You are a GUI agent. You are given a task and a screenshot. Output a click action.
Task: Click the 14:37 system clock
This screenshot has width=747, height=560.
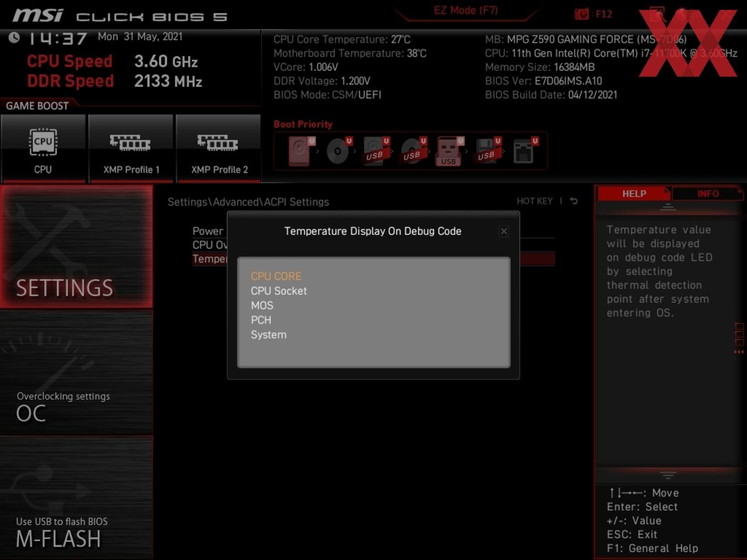58,38
